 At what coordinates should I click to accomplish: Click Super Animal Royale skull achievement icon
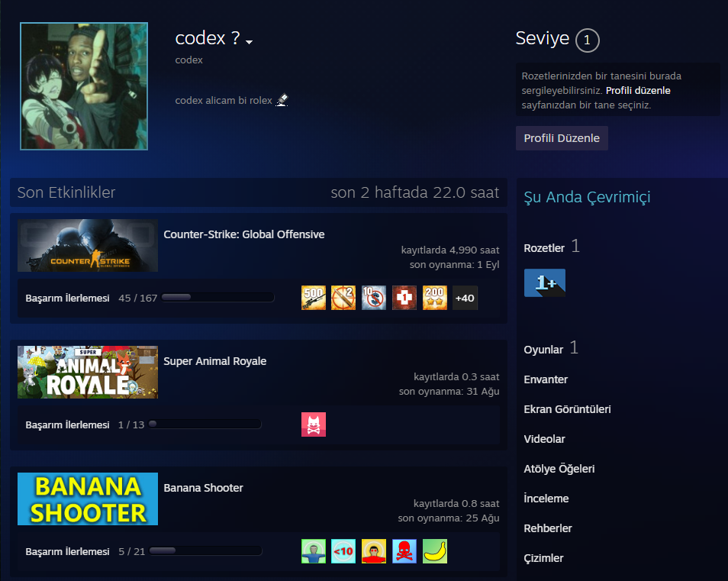click(x=314, y=424)
